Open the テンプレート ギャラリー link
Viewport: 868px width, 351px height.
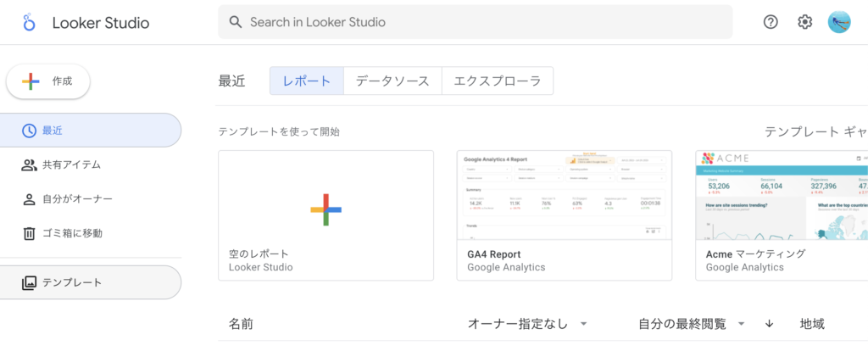tap(815, 131)
